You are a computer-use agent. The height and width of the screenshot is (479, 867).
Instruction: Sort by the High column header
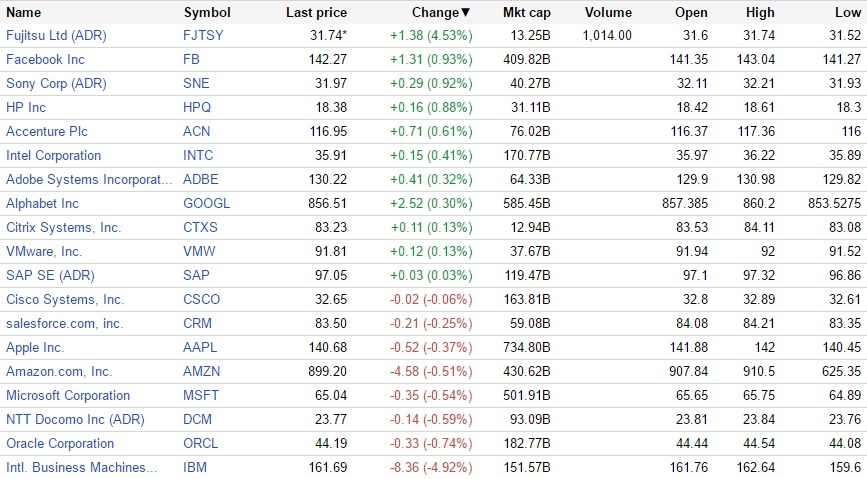coord(760,13)
